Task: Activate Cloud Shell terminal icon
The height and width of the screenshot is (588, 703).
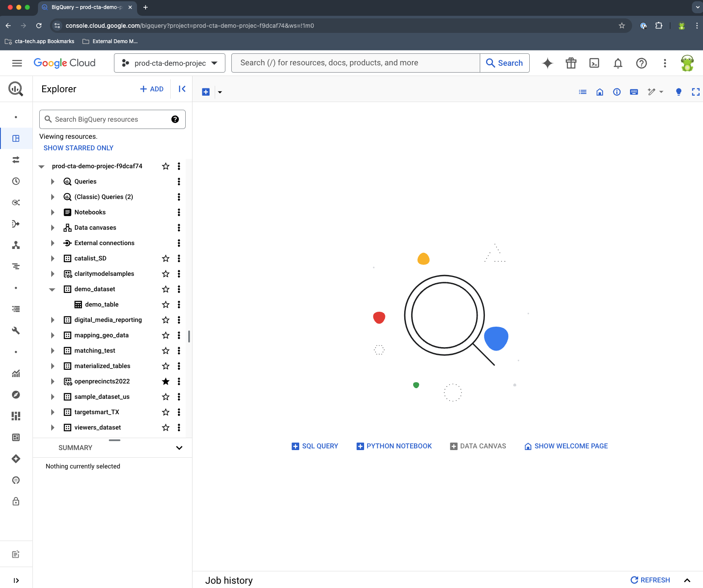Action: (594, 63)
